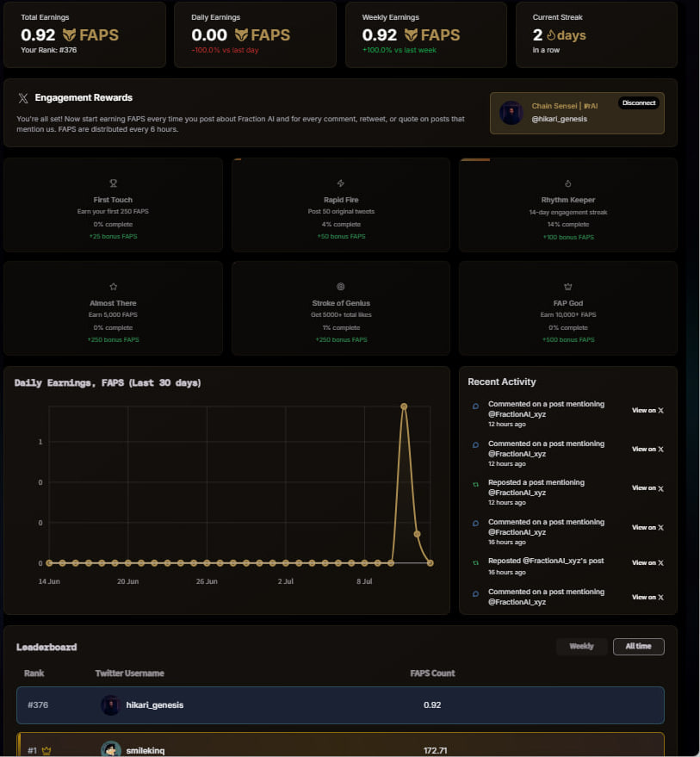The height and width of the screenshot is (757, 700).
Task: Open View on X for the 16 hours ago comment
Action: pos(647,527)
